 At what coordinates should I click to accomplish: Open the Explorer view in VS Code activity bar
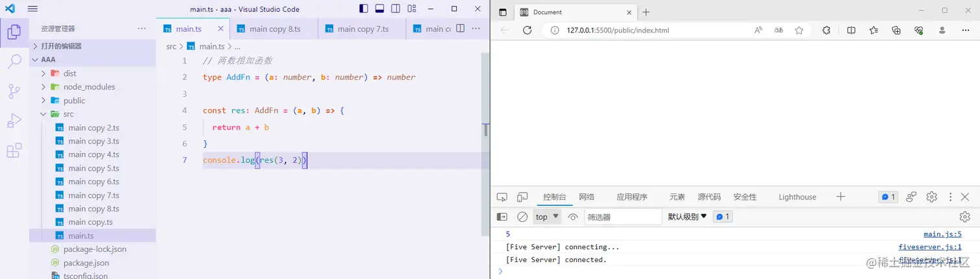(x=14, y=32)
